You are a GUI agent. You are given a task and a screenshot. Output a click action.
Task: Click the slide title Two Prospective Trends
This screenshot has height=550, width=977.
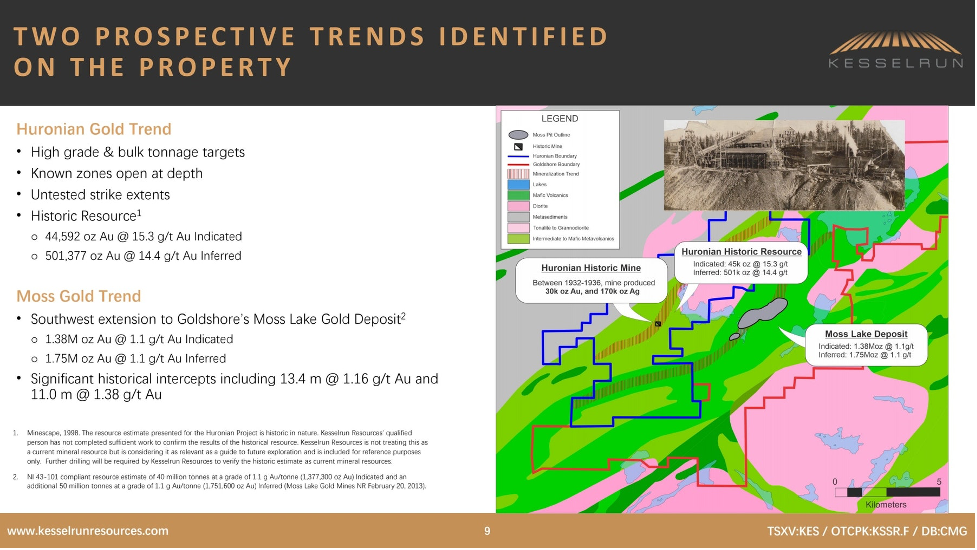(x=310, y=52)
